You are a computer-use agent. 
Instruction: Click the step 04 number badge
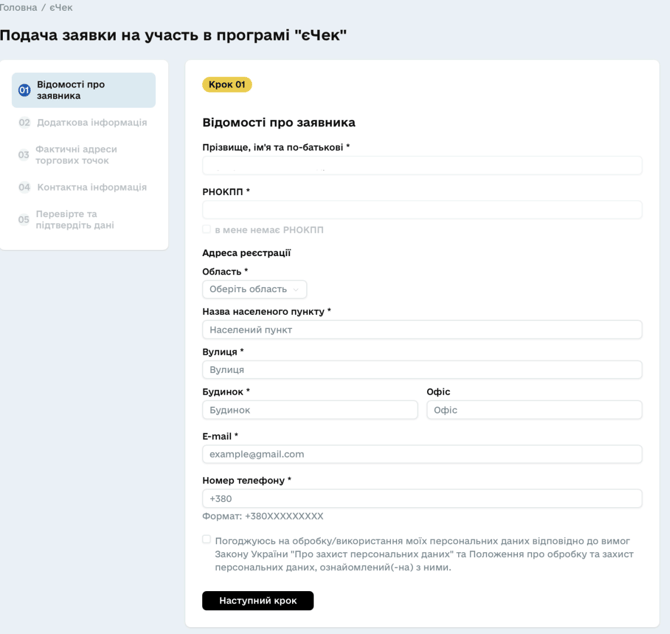[24, 187]
